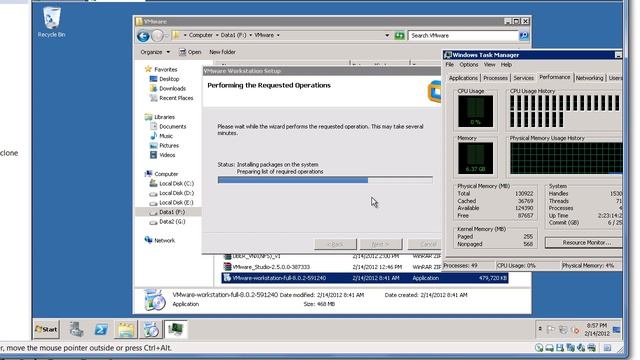Click the taskbar clock showing 8:57 PM
The height and width of the screenshot is (360, 640).
click(x=597, y=329)
